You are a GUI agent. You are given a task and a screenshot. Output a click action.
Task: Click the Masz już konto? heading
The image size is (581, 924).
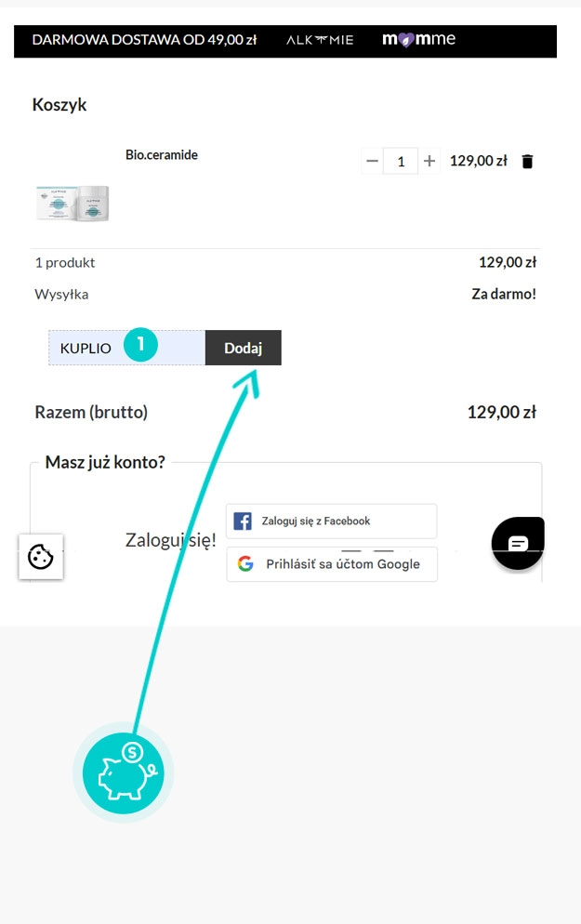(105, 462)
